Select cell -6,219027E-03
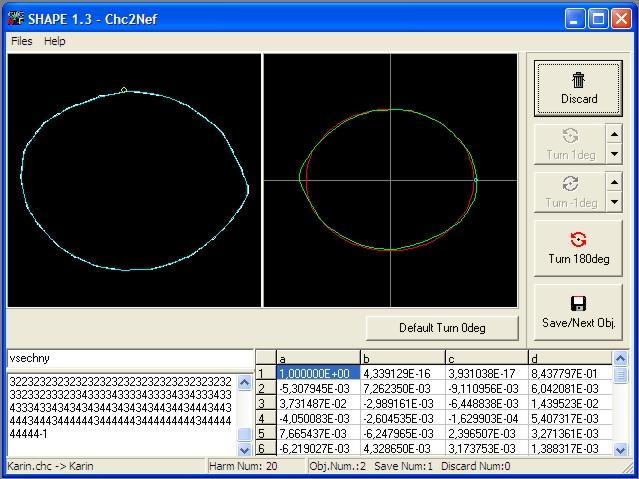 [x=318, y=448]
